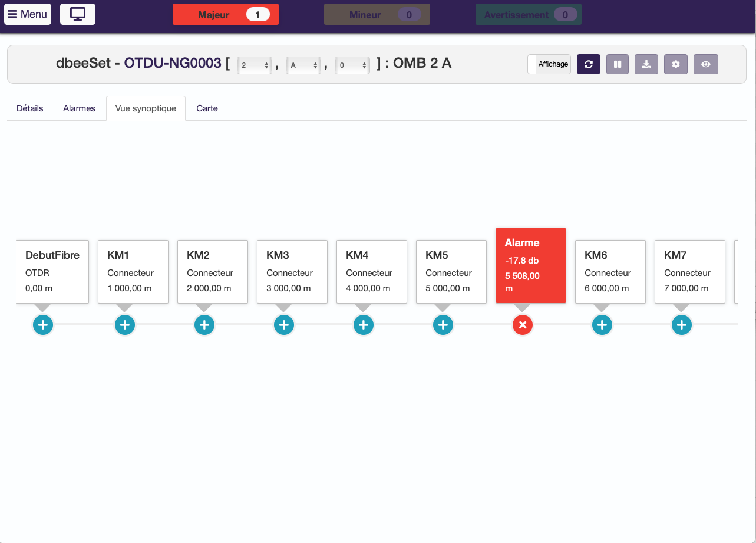756x543 pixels.
Task: Switch to the Carte tab
Action: 207,108
